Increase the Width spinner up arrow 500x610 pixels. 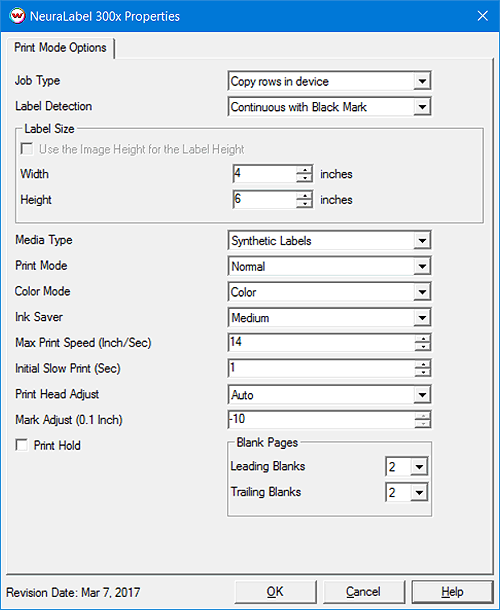pos(304,169)
